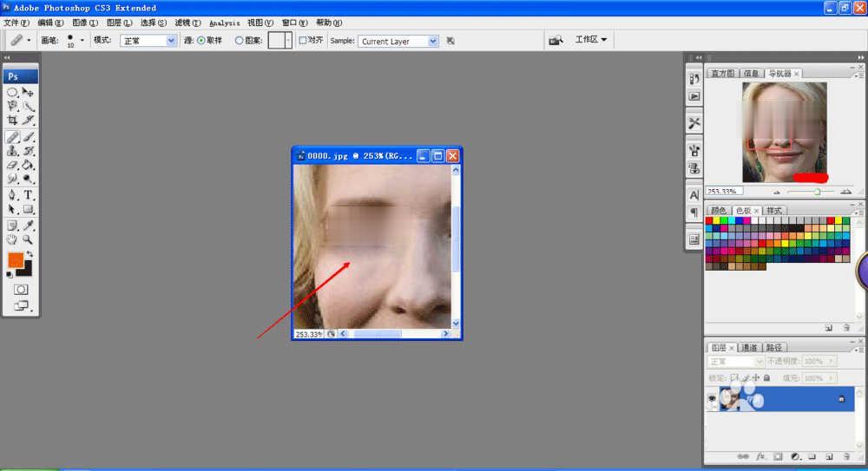Open the 文件 menu
Screen dimensions: 868x471
point(16,23)
